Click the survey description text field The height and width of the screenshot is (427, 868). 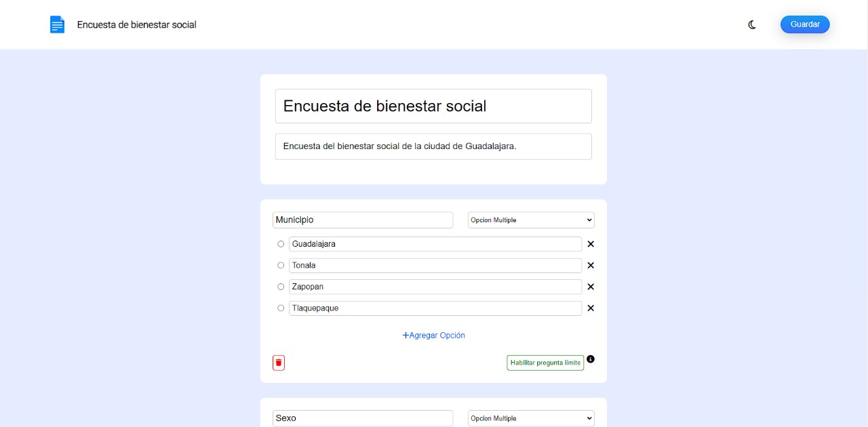[x=433, y=146]
